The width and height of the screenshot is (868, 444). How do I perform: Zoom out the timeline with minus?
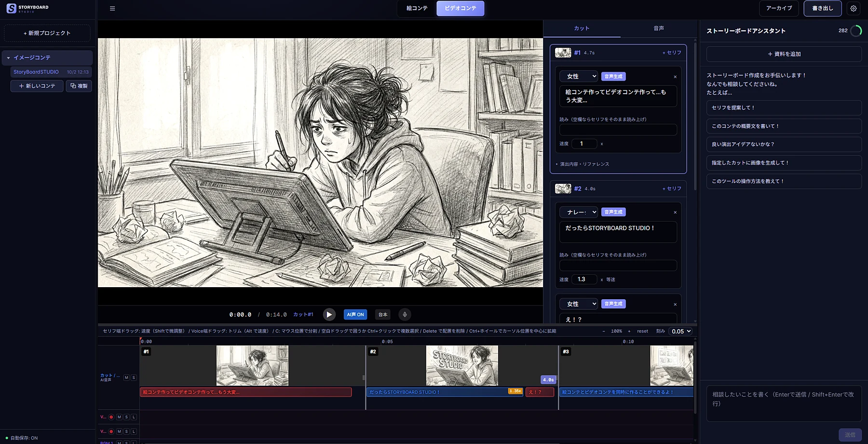(604, 331)
